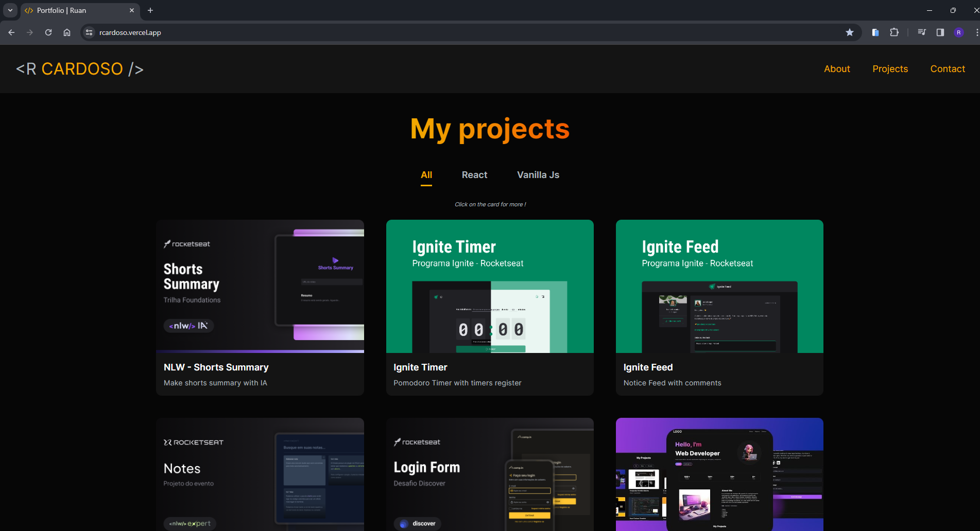Click the 'Ignite Feed' card title
The height and width of the screenshot is (531, 980).
(x=648, y=367)
